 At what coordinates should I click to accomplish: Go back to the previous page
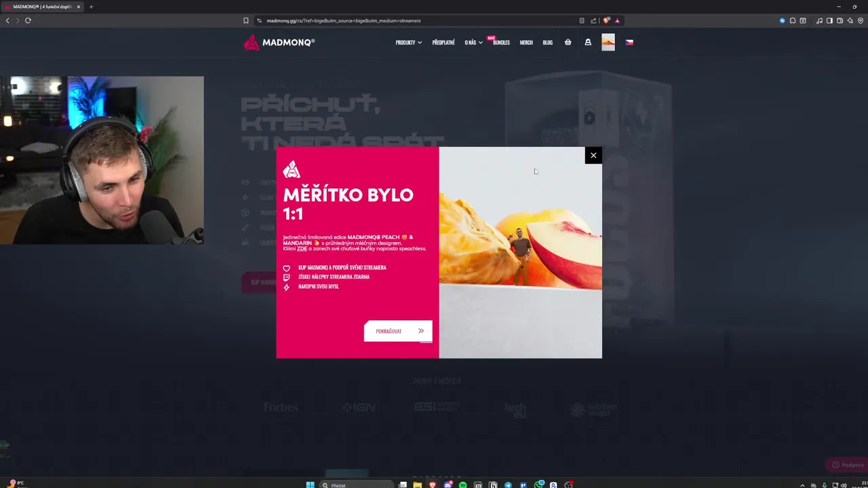click(x=7, y=20)
